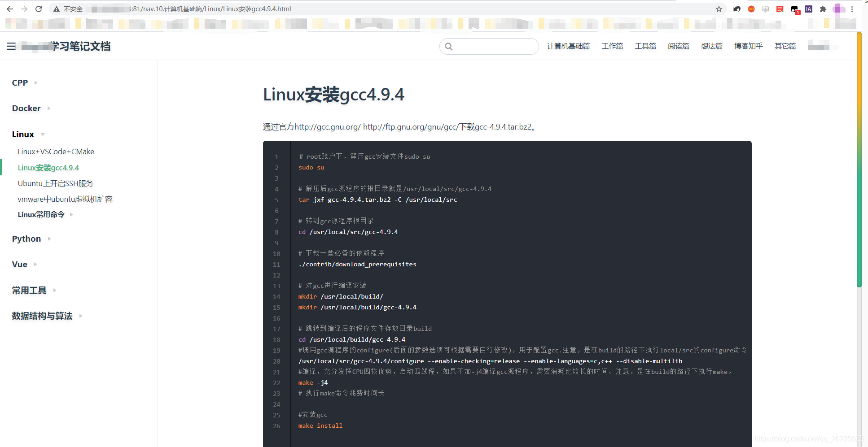Screen dimensions: 868x447
Task: Click the red notes extension icon
Action: tap(780, 9)
